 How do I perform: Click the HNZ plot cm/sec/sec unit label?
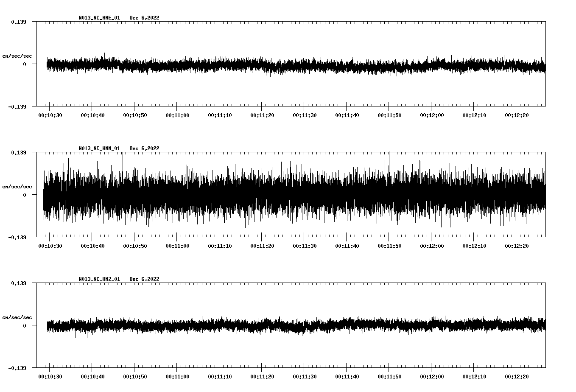tap(17, 317)
